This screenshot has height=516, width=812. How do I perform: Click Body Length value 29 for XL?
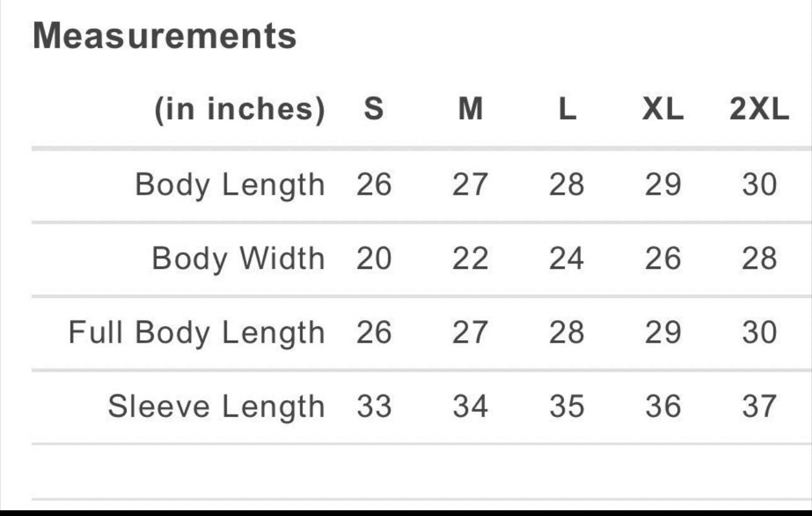tap(663, 185)
